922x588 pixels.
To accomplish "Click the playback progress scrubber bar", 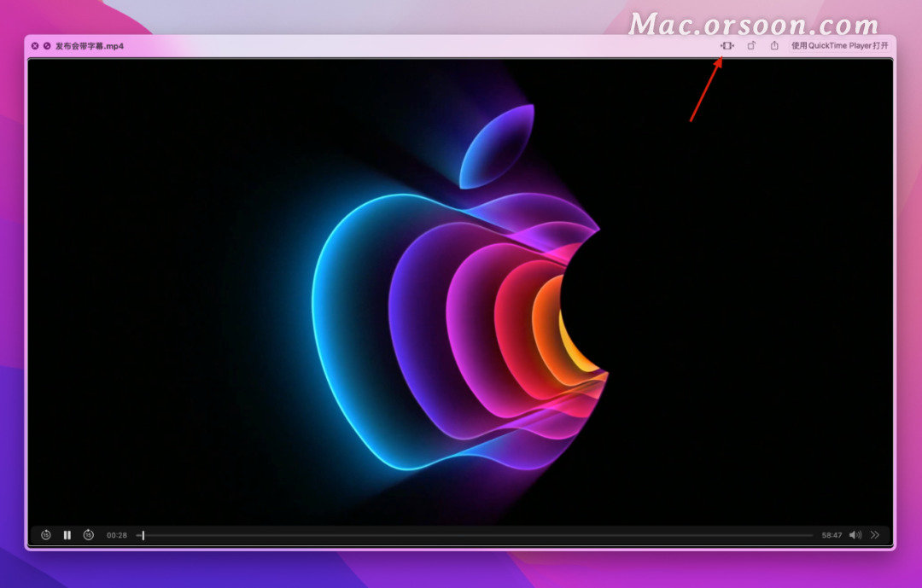I will point(475,535).
